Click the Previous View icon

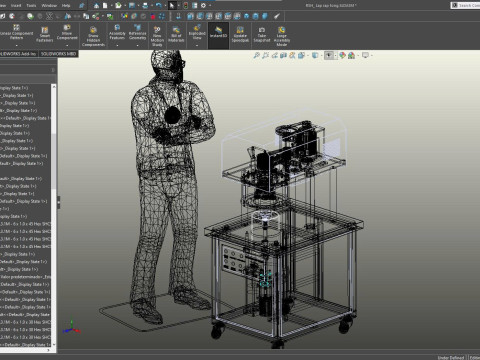pyautogui.click(x=274, y=55)
